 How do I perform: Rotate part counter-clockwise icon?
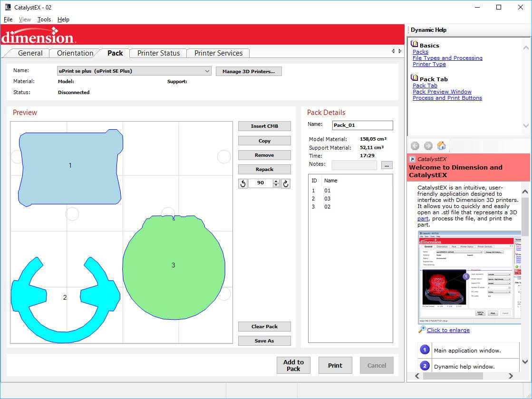pos(243,184)
